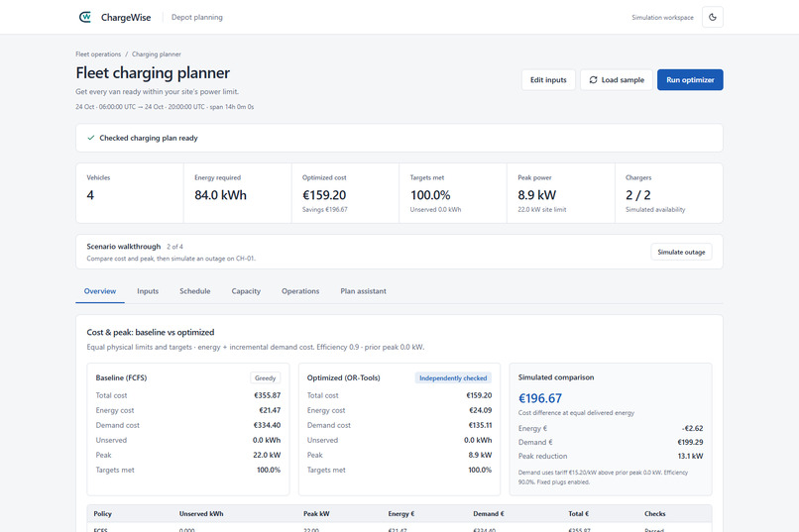Click the Total € column header
The height and width of the screenshot is (532, 799).
click(x=578, y=514)
